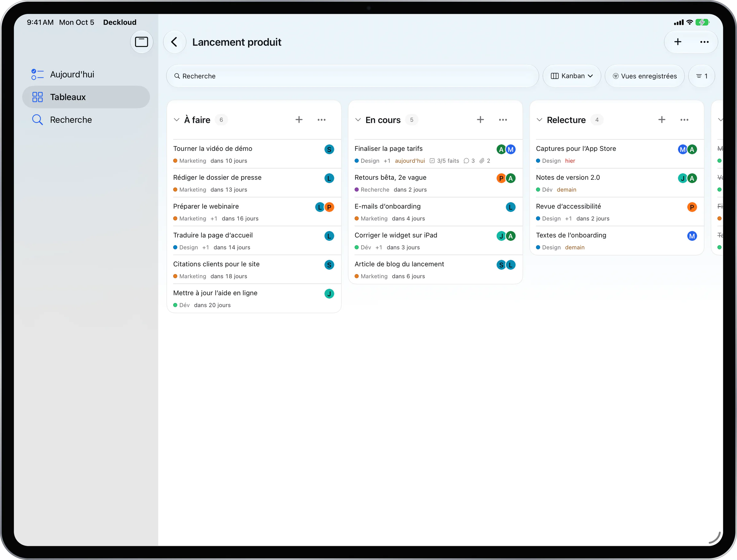This screenshot has width=737, height=560.
Task: Open Recherche in the sidebar
Action: click(86, 120)
